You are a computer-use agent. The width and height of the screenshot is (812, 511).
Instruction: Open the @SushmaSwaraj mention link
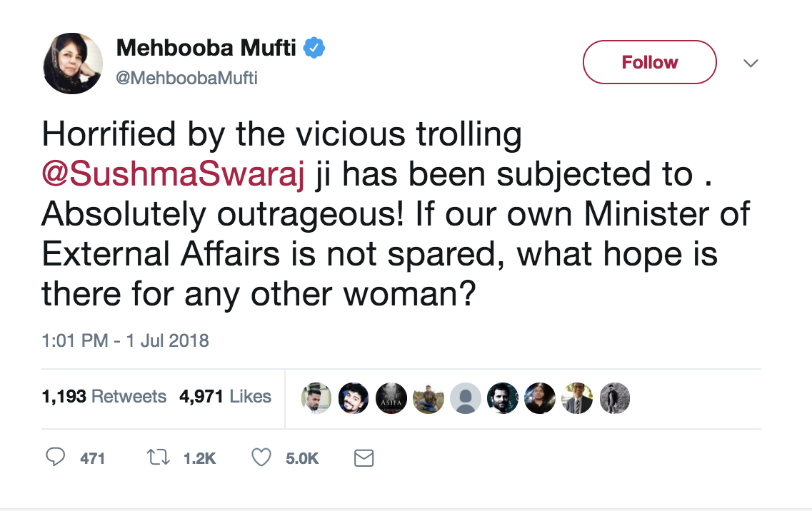175,175
